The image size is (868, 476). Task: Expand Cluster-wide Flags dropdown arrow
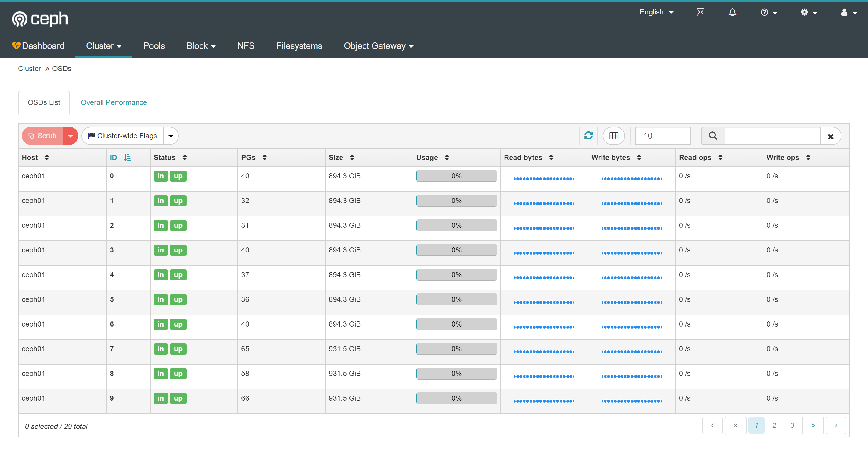coord(171,136)
